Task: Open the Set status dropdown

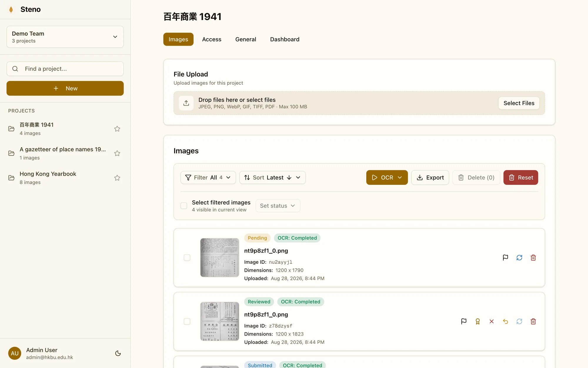Action: point(278,206)
